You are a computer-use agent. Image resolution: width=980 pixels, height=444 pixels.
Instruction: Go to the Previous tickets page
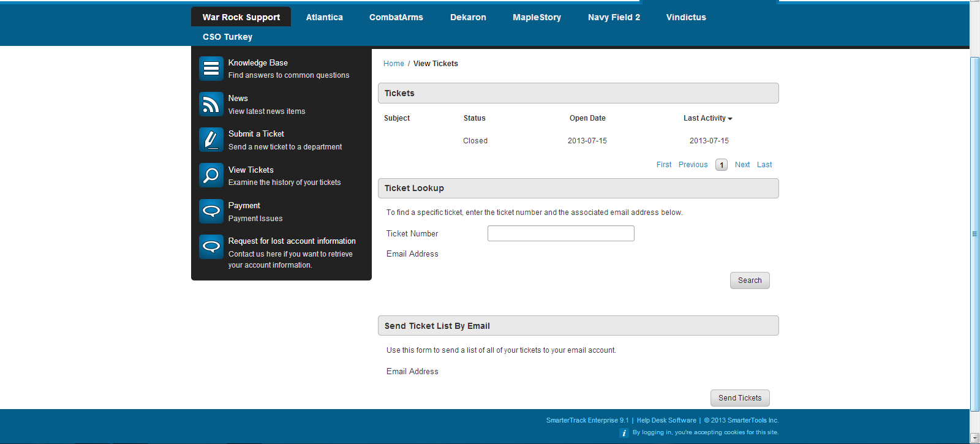click(x=693, y=165)
